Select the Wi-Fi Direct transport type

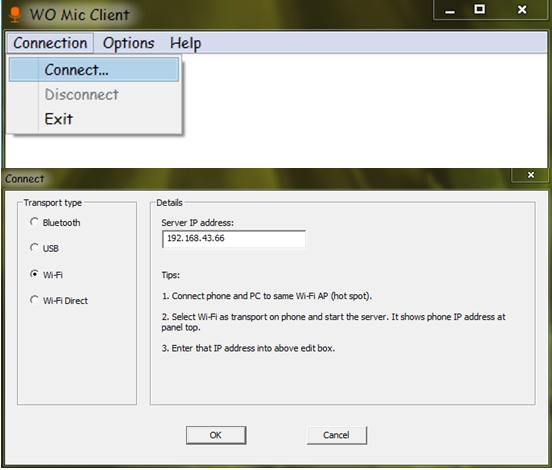(x=59, y=300)
